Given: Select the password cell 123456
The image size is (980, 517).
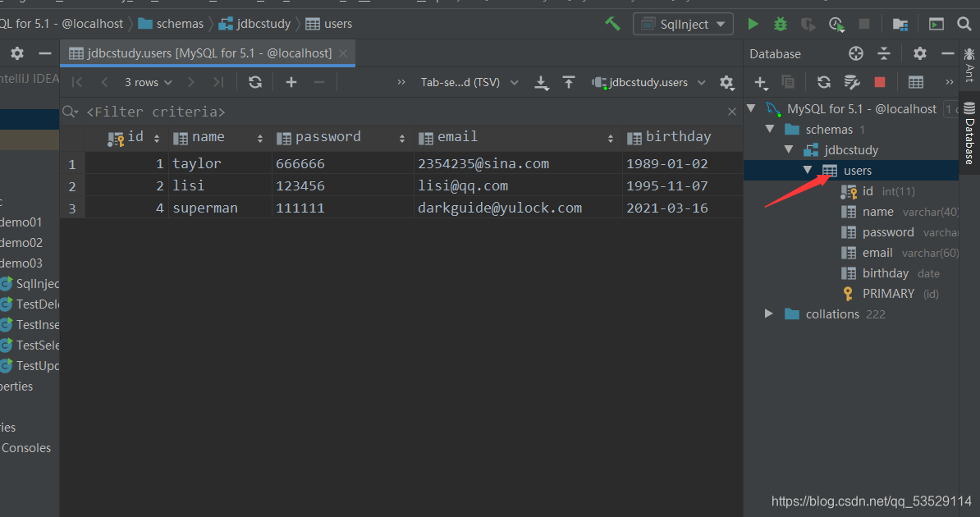Looking at the screenshot, I should click(x=342, y=185).
